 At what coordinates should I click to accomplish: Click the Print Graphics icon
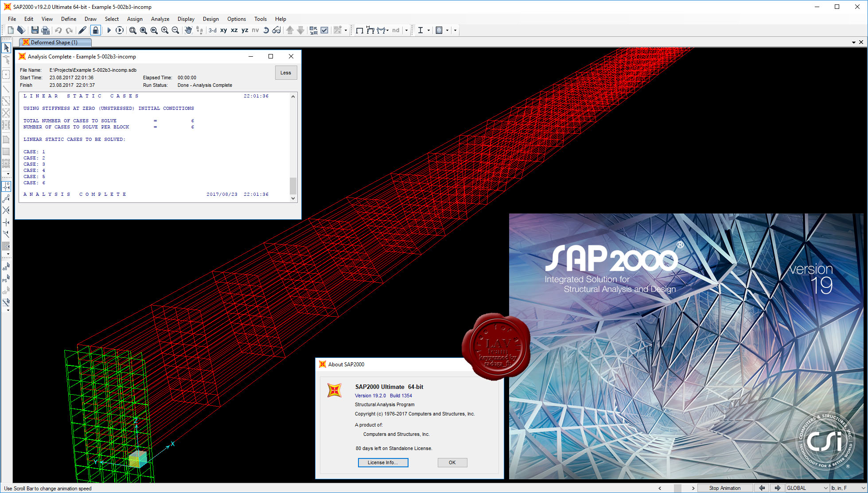pos(45,30)
